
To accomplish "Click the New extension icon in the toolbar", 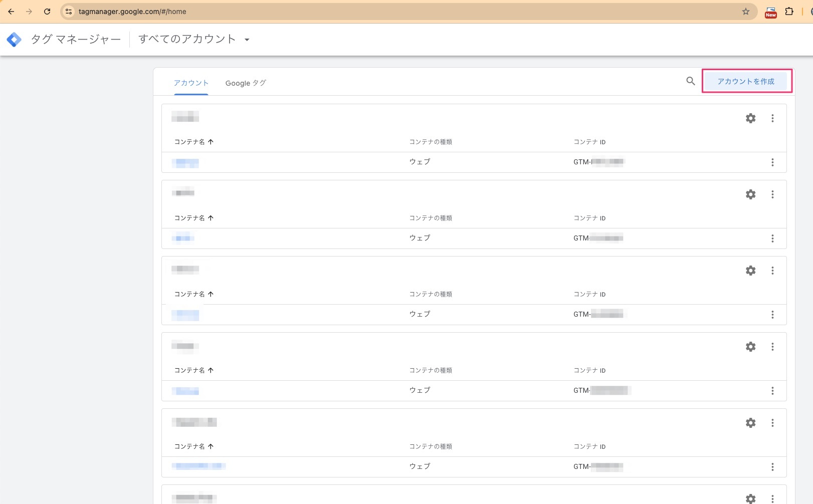I will (771, 11).
